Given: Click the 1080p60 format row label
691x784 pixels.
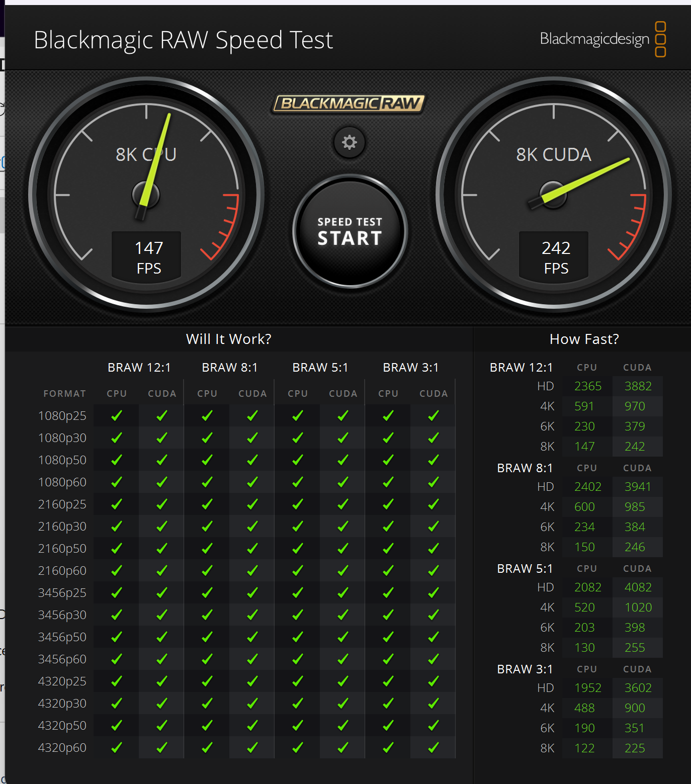Looking at the screenshot, I should pyautogui.click(x=62, y=482).
